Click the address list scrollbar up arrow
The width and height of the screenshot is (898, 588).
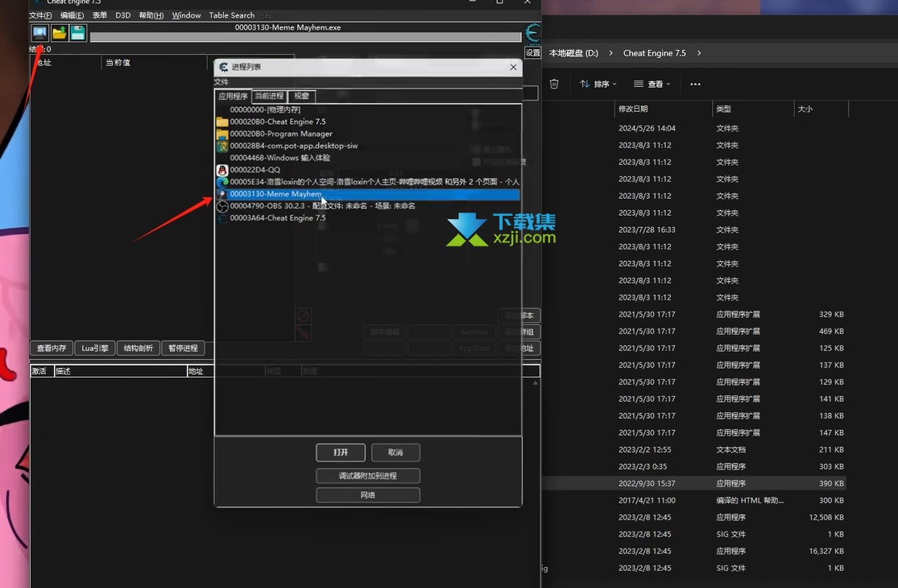pyautogui.click(x=536, y=383)
